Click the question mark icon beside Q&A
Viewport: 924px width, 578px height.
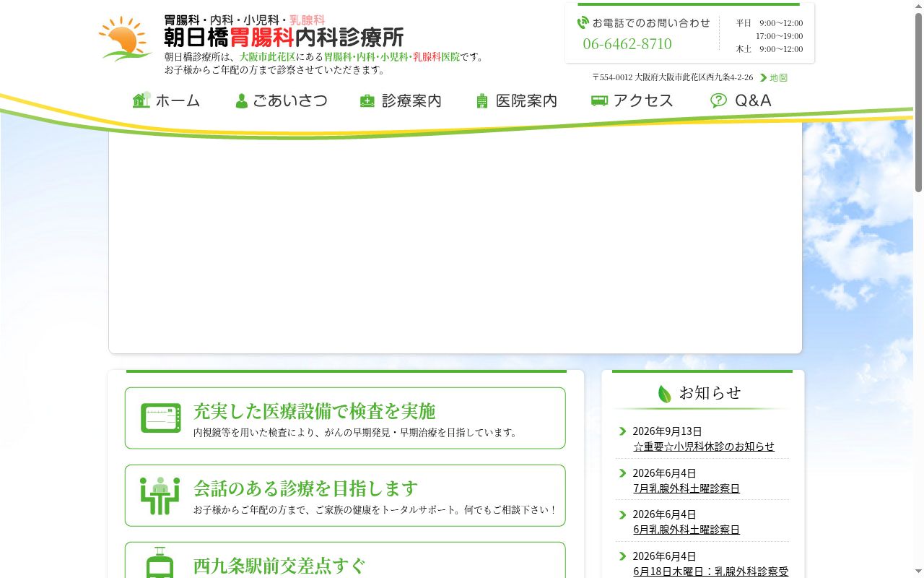click(x=718, y=100)
